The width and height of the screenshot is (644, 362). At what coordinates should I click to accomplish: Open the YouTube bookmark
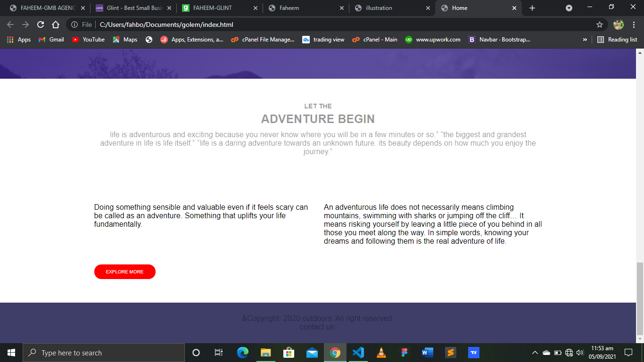(88, 40)
